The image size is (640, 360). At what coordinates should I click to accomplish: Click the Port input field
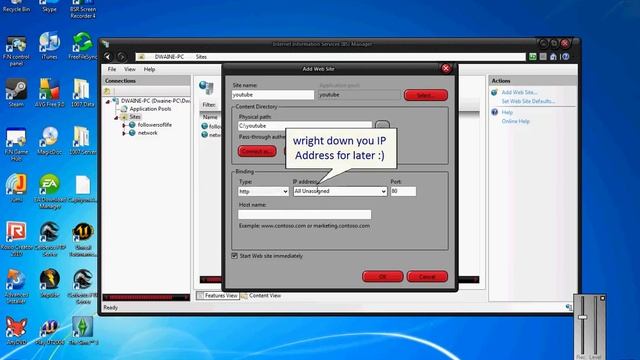tap(403, 191)
